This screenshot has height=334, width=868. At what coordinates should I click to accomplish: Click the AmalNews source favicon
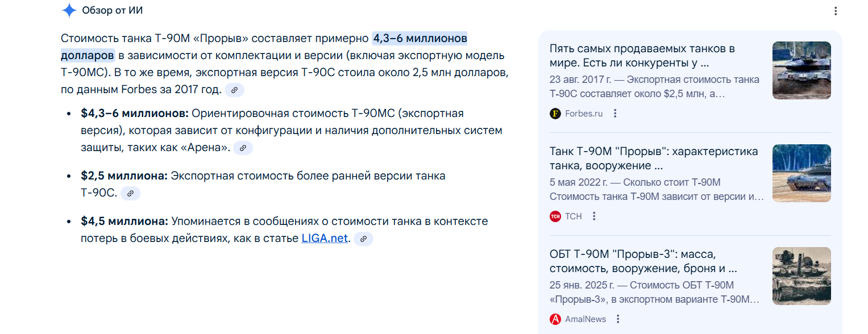(555, 319)
